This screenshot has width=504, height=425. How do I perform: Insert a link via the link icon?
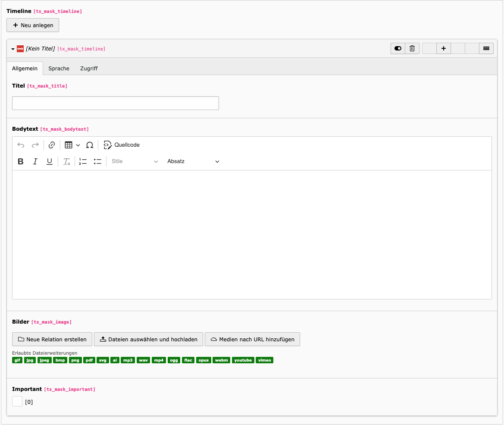52,145
